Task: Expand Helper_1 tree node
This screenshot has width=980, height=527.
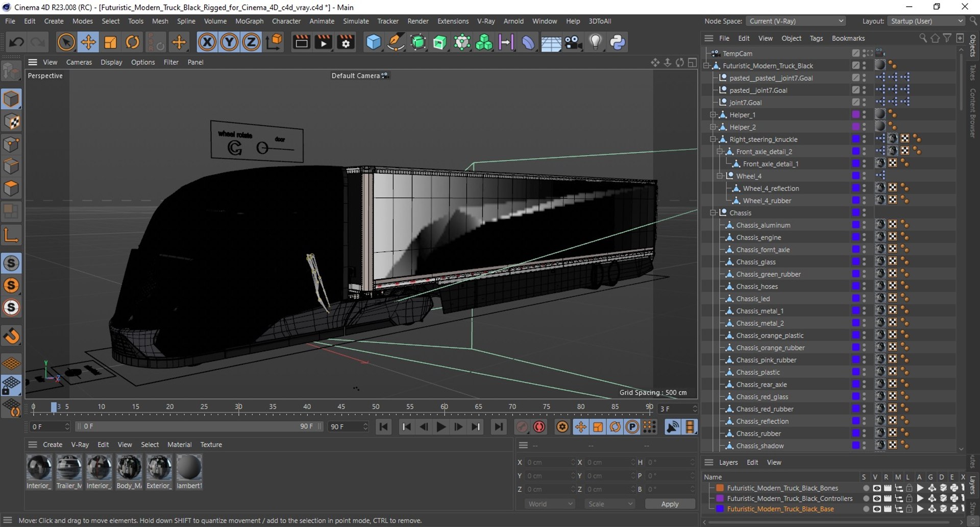Action: coord(713,115)
